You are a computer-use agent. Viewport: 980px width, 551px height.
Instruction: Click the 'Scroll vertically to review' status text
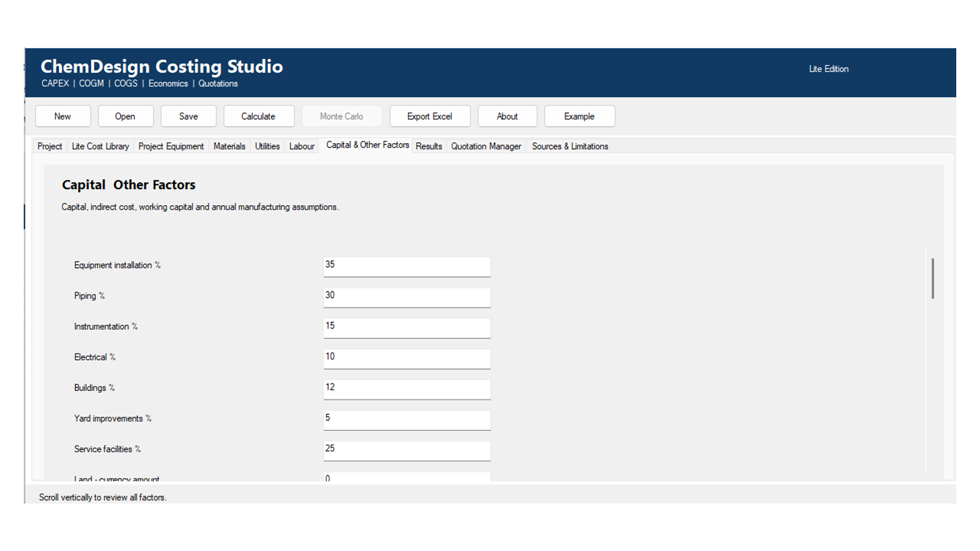(103, 497)
